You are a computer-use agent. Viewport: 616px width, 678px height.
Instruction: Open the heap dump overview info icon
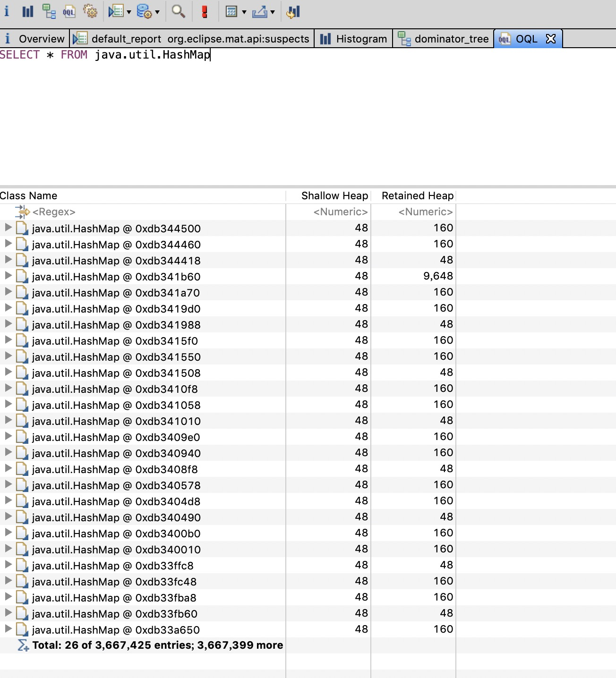pyautogui.click(x=7, y=11)
